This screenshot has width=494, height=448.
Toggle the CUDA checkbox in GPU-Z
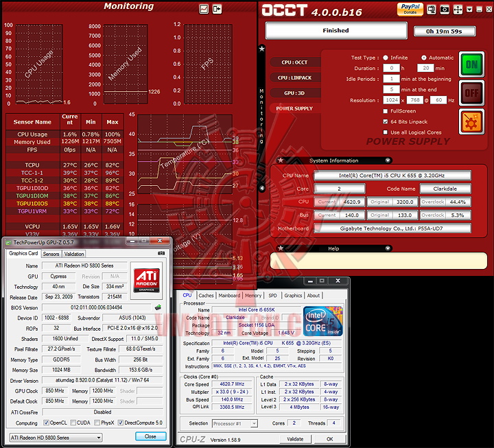73,423
